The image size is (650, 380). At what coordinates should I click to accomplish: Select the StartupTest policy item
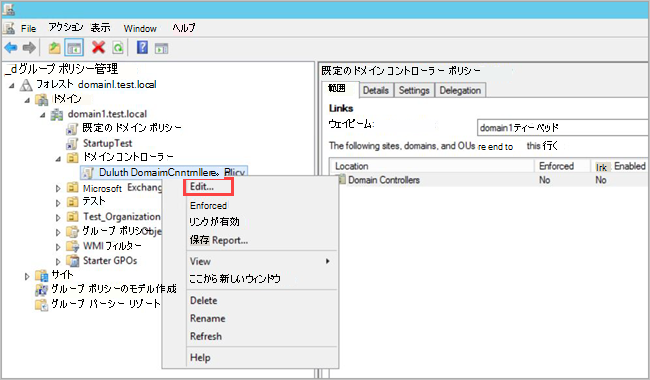coord(107,143)
